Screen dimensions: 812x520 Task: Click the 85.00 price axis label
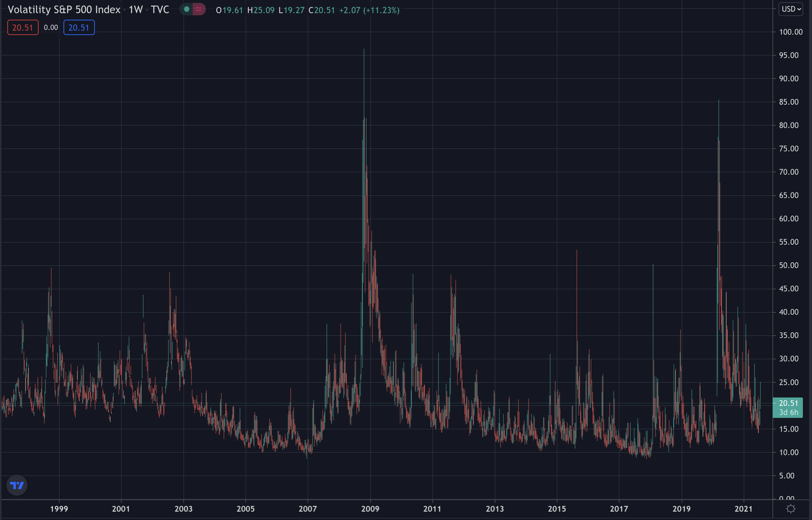[x=789, y=102]
